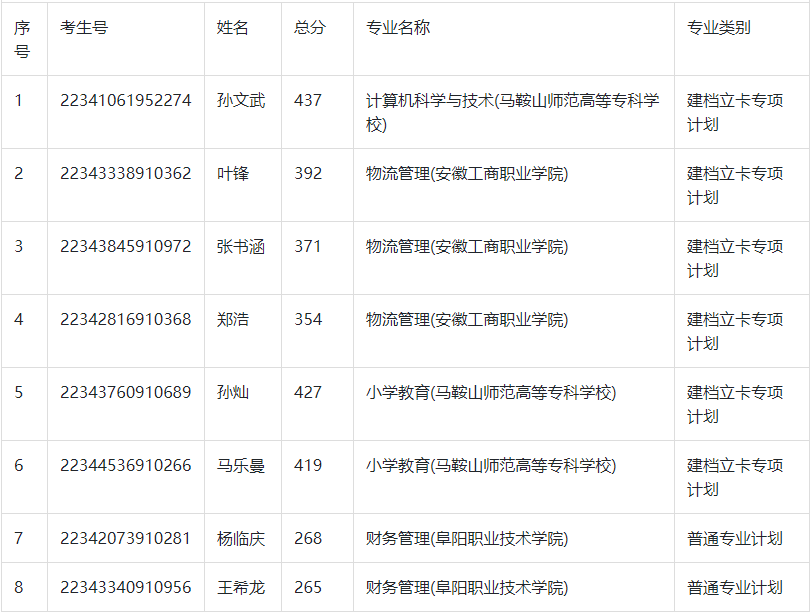811x614 pixels.
Task: Click 建档立卡专项计划 in 郑浩's row
Action: pyautogui.click(x=735, y=331)
